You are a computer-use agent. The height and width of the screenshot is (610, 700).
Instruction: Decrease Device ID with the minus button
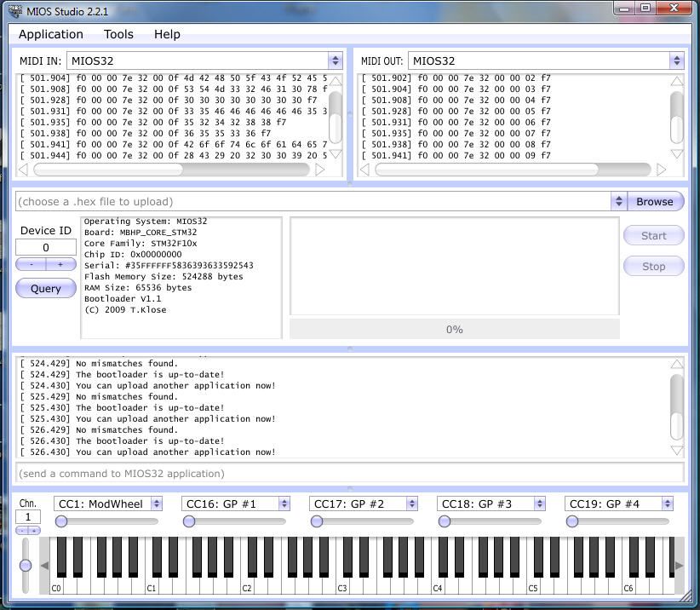[31, 264]
